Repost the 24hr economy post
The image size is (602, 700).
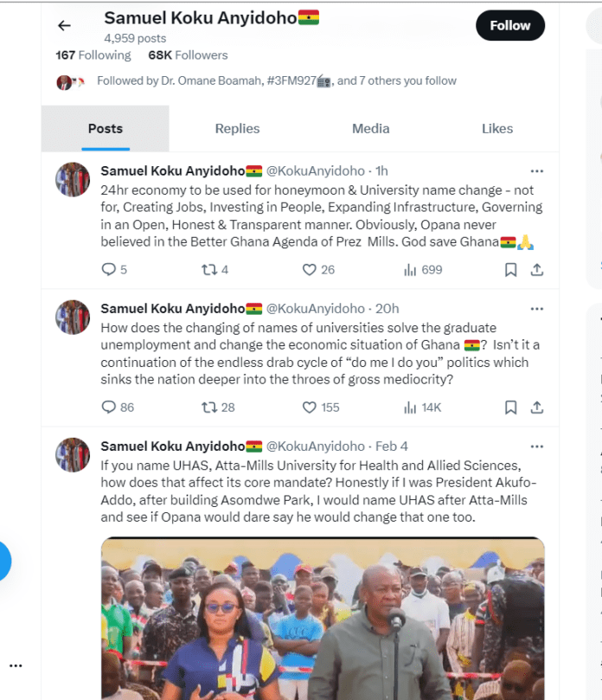[208, 270]
